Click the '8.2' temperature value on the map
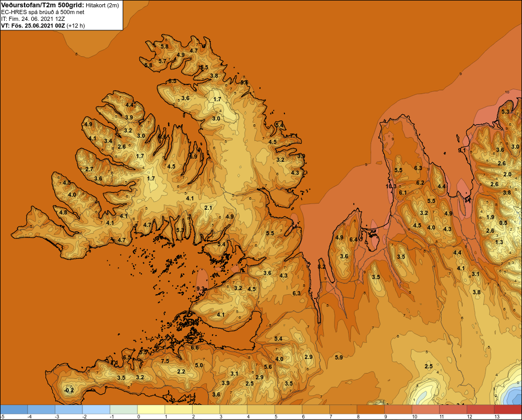522x420 pixels. tap(322, 267)
